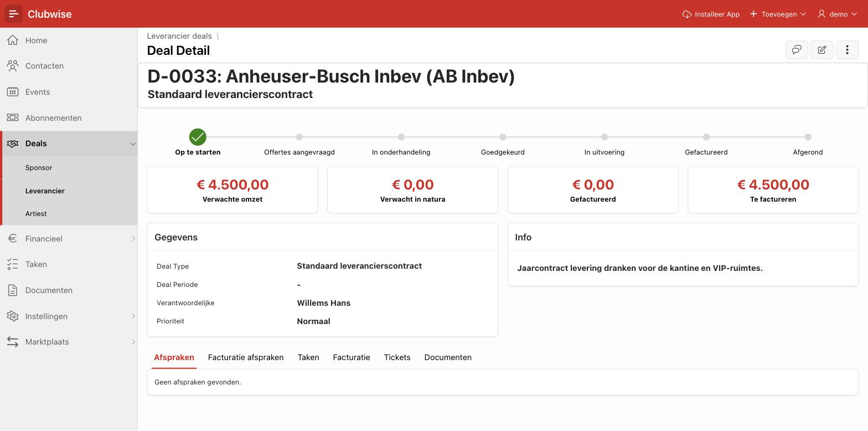The height and width of the screenshot is (431, 868).
Task: Click the Events calendar icon
Action: click(13, 92)
